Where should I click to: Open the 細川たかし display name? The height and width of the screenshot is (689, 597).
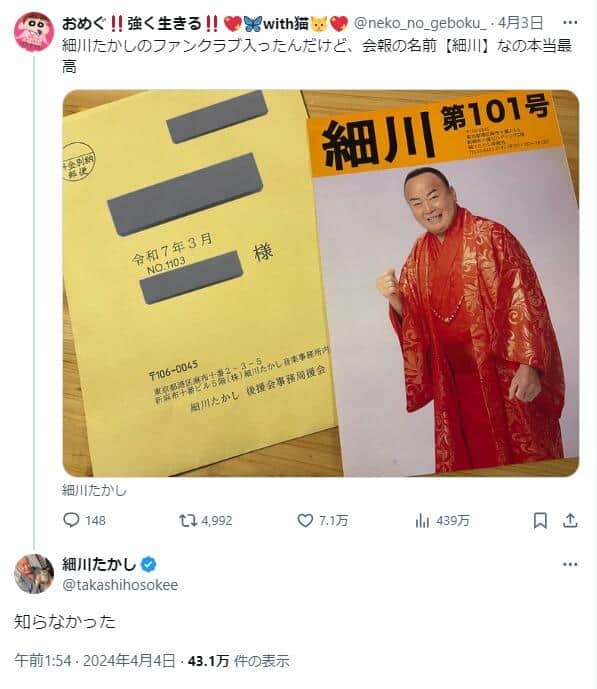[99, 564]
